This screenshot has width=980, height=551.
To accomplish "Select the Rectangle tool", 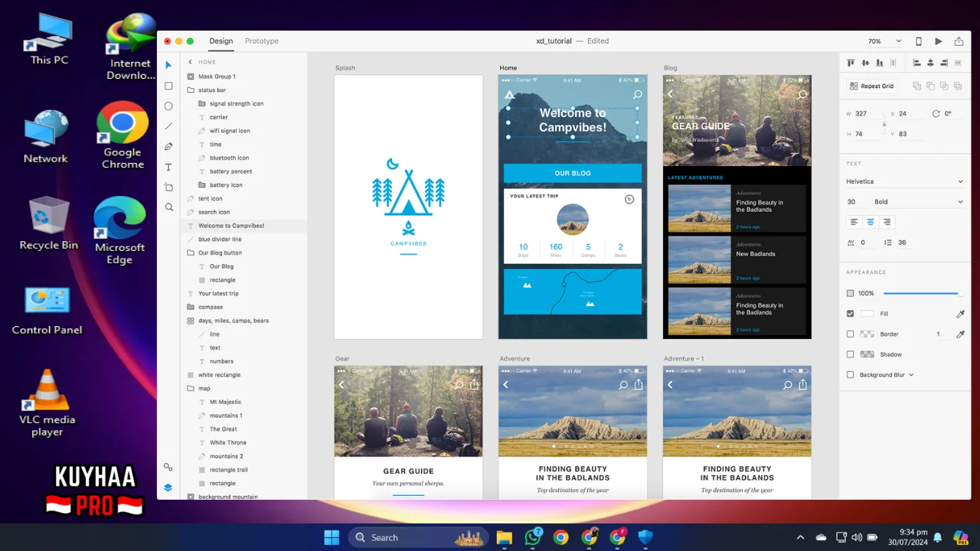I will tap(168, 86).
